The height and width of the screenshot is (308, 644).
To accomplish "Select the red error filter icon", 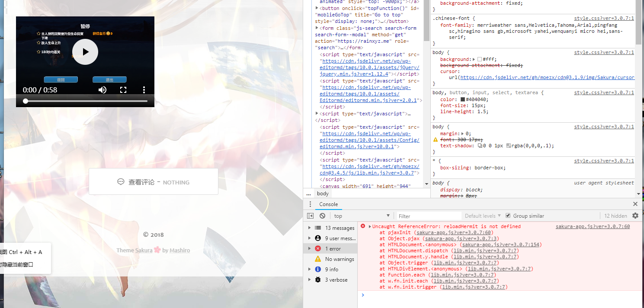I will click(x=318, y=248).
